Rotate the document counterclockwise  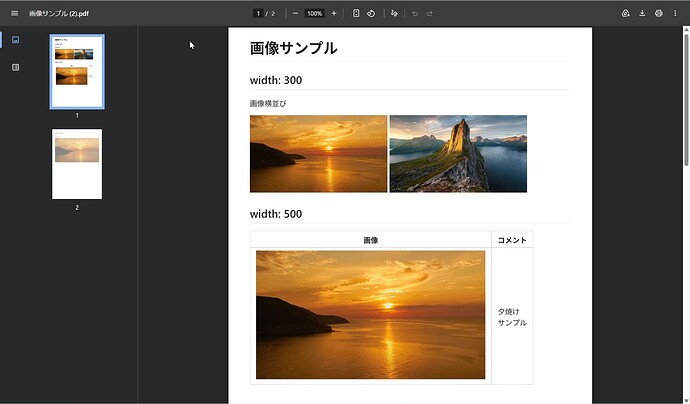[371, 13]
